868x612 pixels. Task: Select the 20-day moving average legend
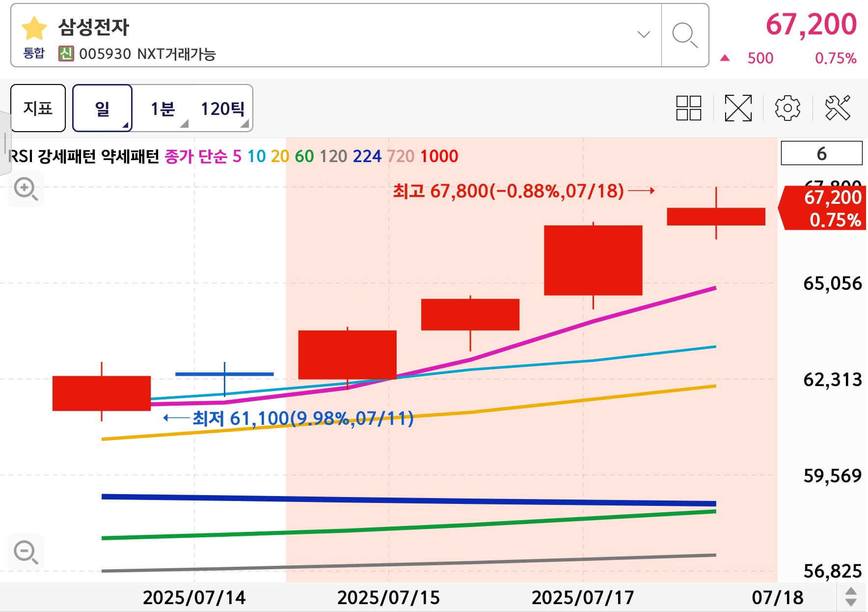280,156
